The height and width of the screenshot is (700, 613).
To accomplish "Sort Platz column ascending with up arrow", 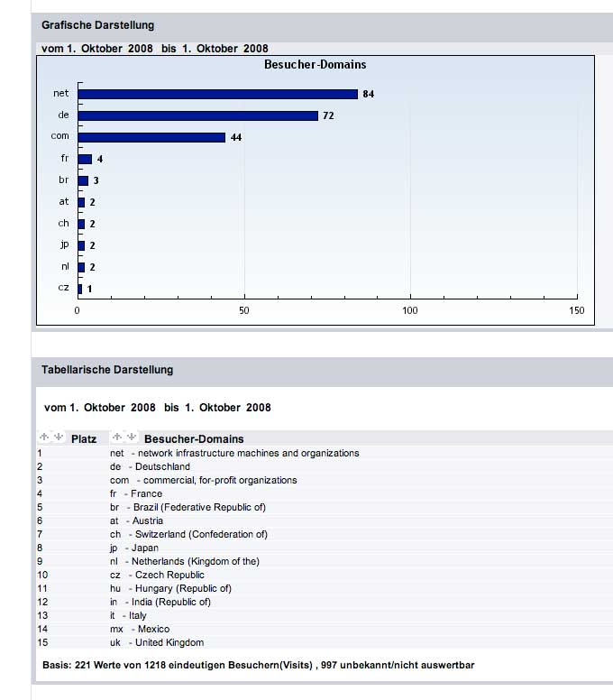I will 42,437.
